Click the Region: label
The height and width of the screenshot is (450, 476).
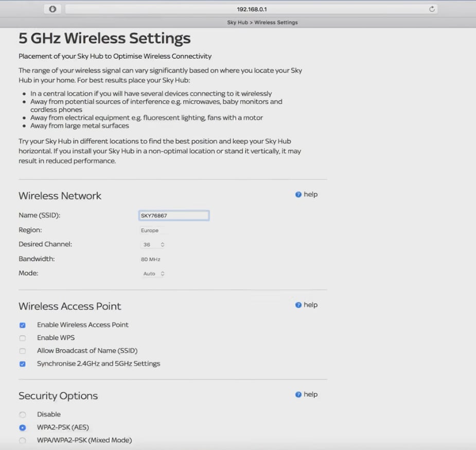point(30,230)
